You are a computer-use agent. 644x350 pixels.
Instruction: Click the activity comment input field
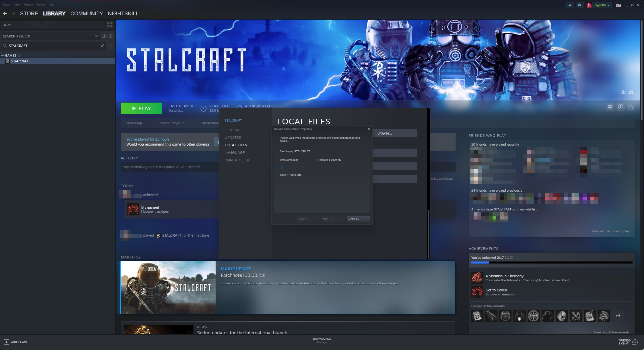click(x=170, y=167)
